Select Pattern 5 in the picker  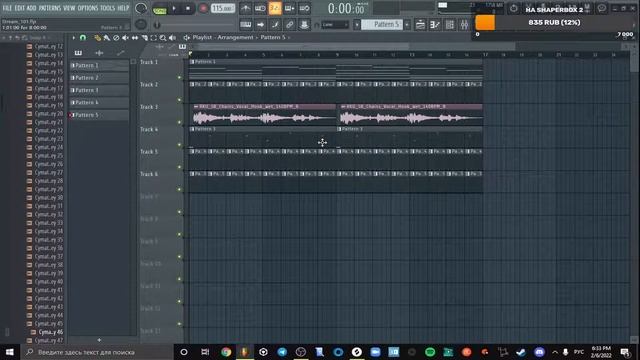click(99, 115)
